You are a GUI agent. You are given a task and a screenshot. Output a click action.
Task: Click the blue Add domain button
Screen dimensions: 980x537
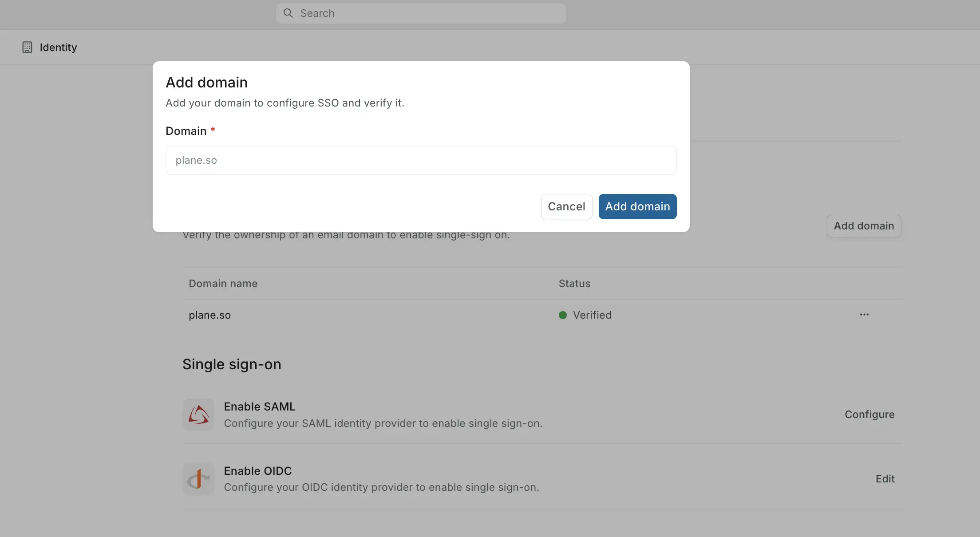pyautogui.click(x=637, y=206)
